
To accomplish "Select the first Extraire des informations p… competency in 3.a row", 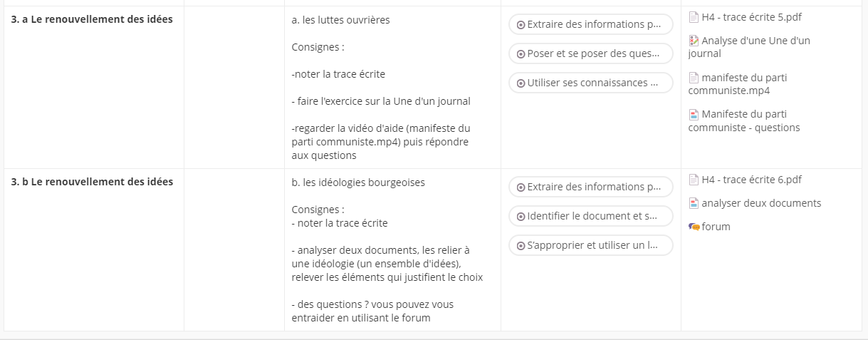I will click(590, 24).
